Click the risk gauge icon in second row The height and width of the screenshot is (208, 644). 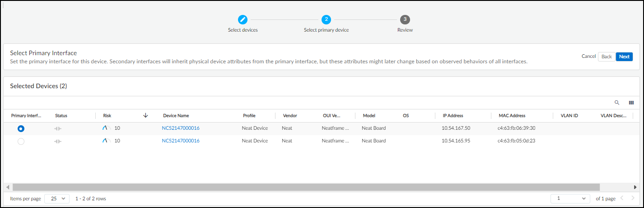tap(107, 141)
